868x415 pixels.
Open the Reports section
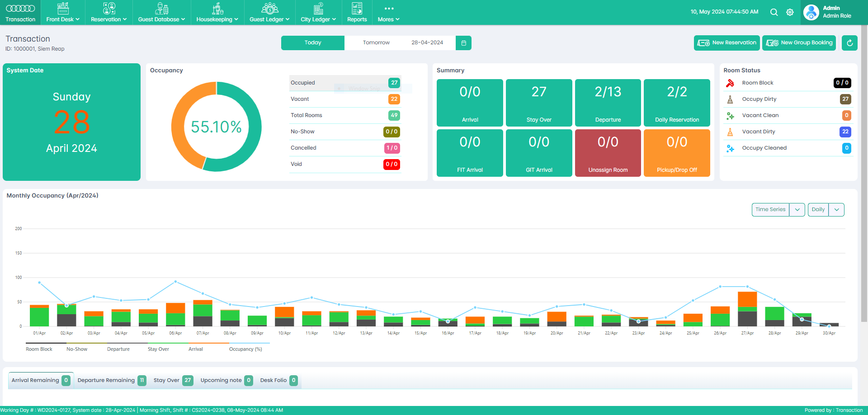click(357, 13)
